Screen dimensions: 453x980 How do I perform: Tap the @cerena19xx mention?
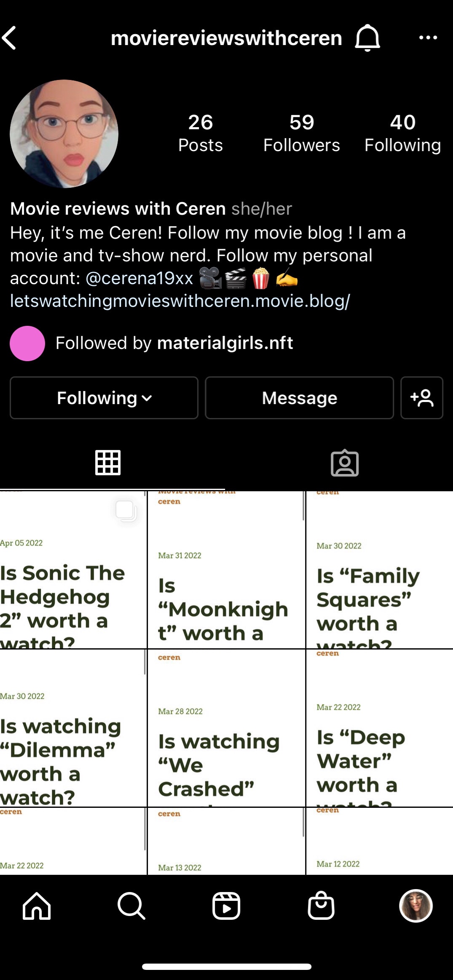click(x=139, y=278)
